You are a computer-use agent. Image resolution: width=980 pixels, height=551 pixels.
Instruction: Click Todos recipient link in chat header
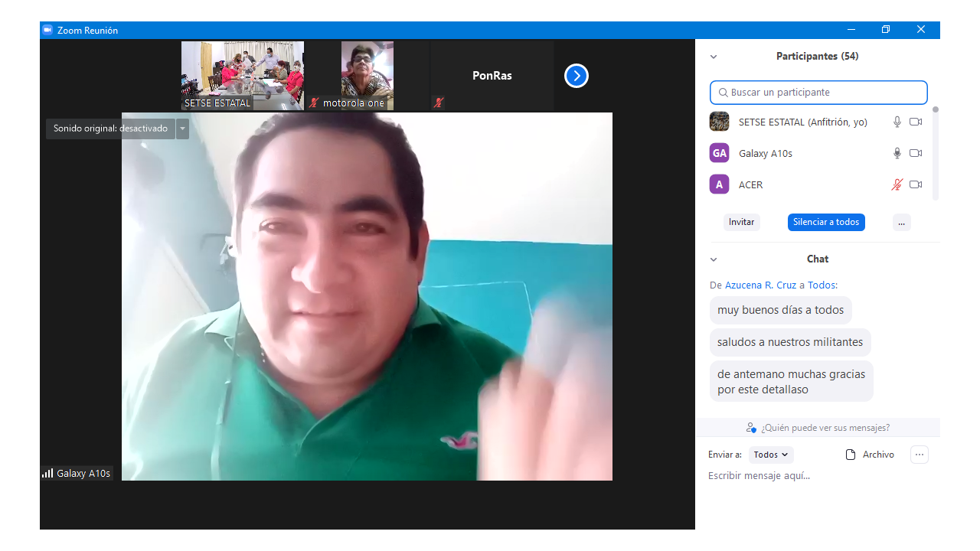821,285
